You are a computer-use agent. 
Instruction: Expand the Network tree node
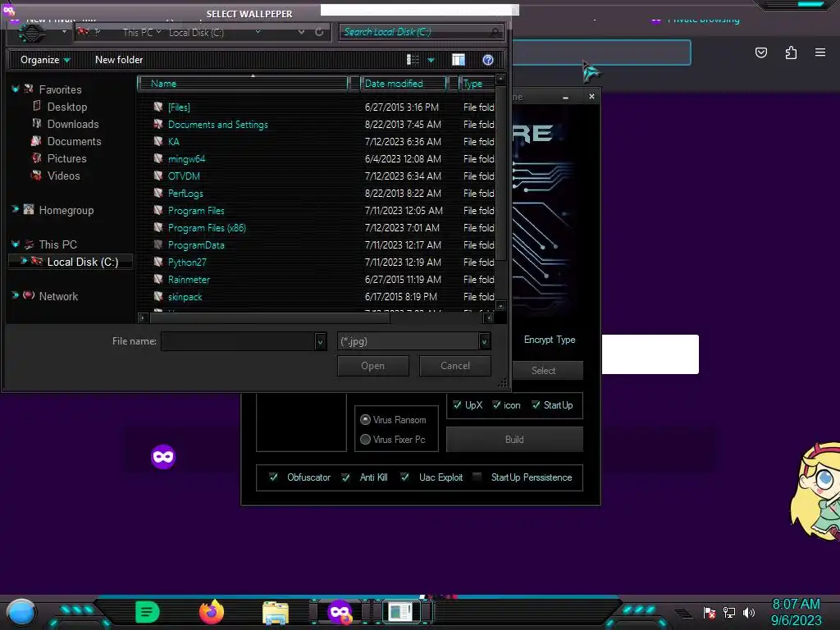[15, 295]
